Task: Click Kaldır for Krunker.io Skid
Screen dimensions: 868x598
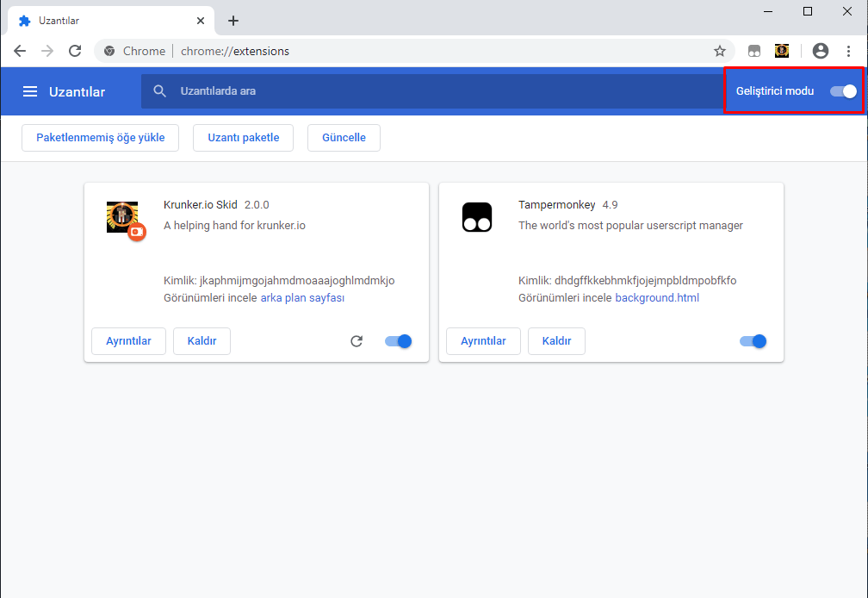Action: pos(201,341)
